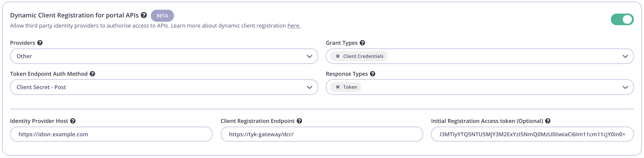Click the Grant Types help icon
The image size is (644, 158).
tap(362, 42)
